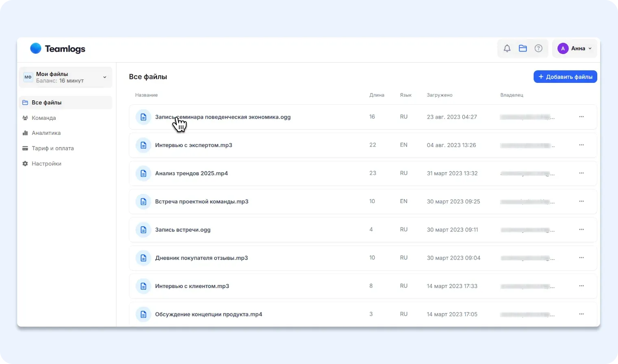Open more options for Дневник покупателя отзывы.mp3
The height and width of the screenshot is (364, 618).
click(581, 258)
